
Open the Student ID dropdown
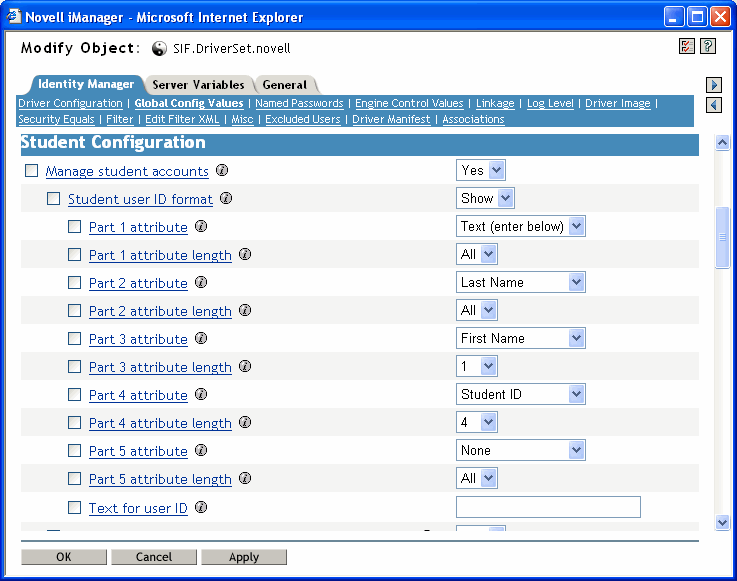point(521,394)
